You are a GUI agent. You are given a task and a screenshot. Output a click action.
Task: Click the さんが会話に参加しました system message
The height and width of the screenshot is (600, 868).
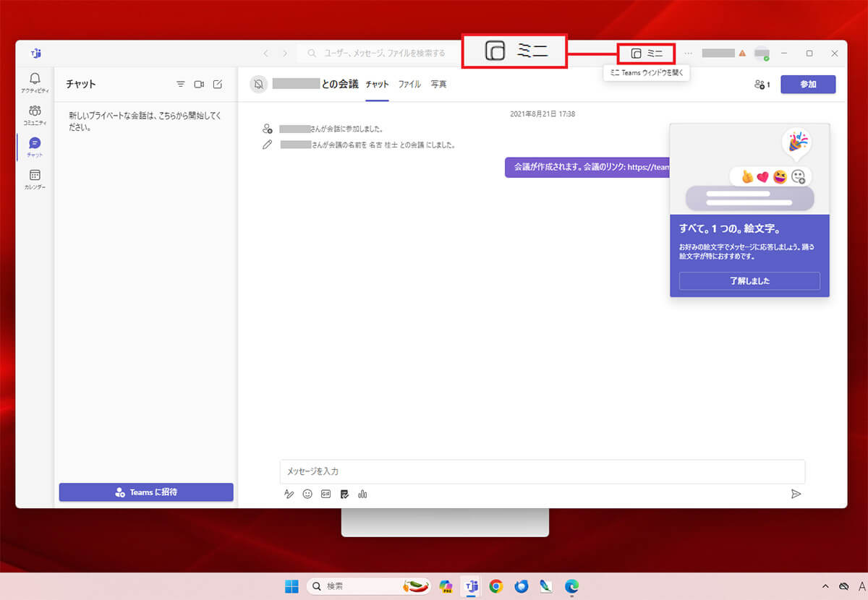coord(331,129)
